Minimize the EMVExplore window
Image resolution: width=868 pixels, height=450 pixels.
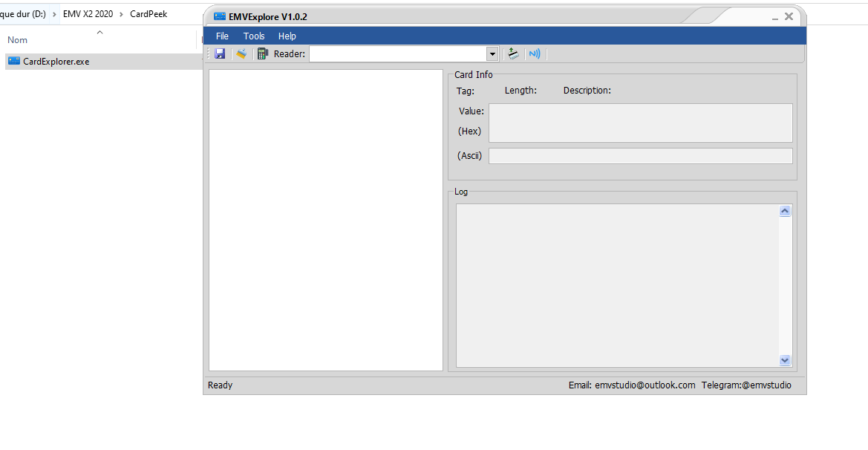pos(775,18)
